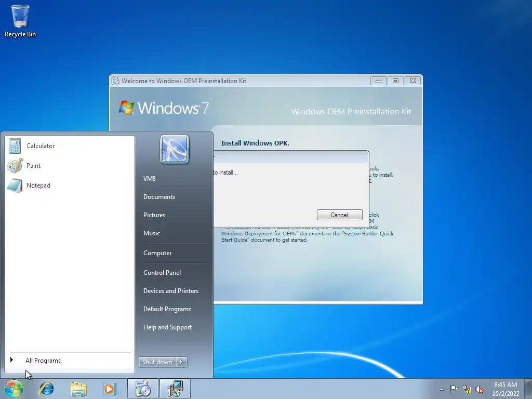Open the Music library link
The width and height of the screenshot is (532, 399).
151,233
